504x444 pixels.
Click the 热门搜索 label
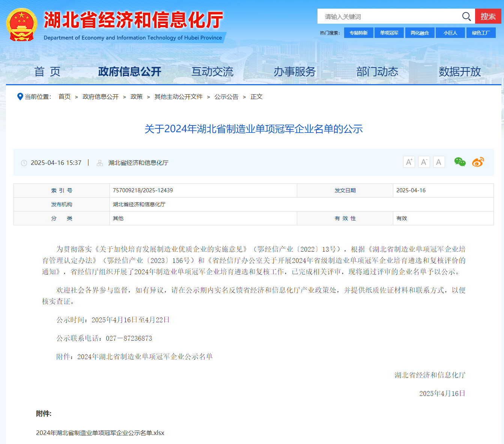click(x=330, y=33)
